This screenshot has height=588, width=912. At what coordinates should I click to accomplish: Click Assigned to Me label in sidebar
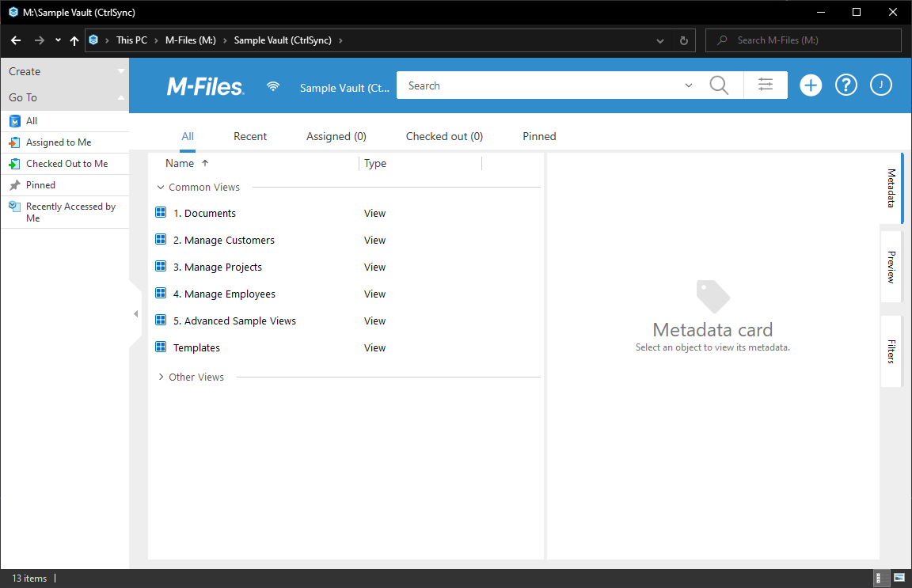(x=59, y=142)
